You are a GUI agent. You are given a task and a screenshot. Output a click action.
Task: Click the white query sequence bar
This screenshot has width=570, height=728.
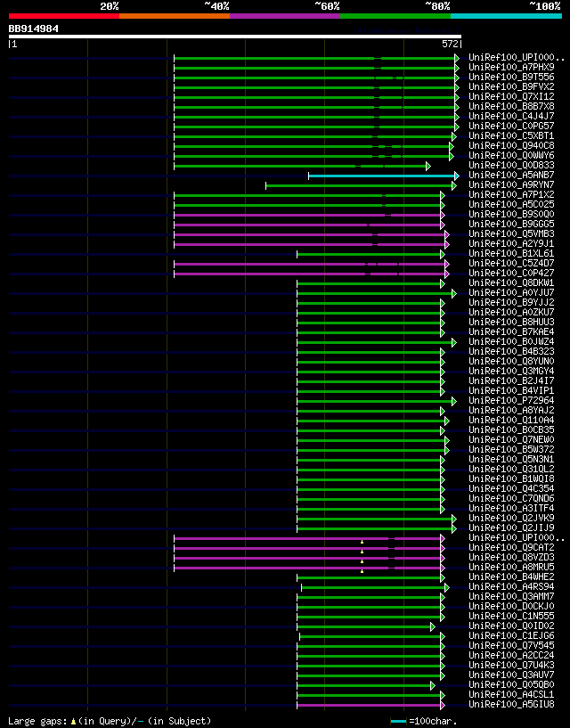click(235, 37)
